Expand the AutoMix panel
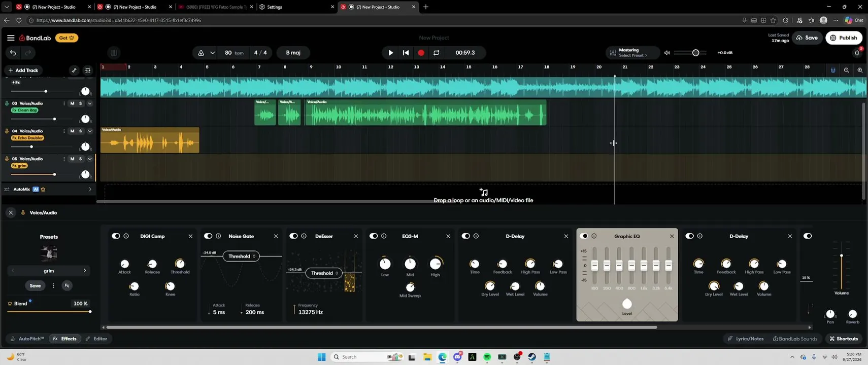Viewport: 868px width, 365px height. click(x=90, y=190)
